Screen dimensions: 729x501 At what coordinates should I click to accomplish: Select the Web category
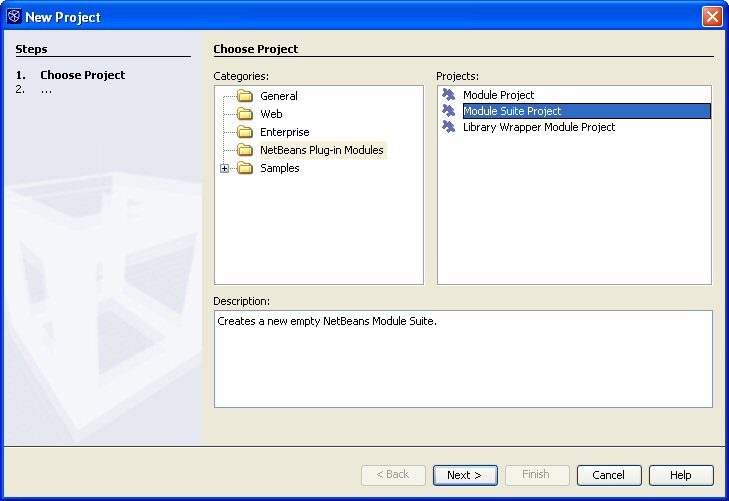271,114
